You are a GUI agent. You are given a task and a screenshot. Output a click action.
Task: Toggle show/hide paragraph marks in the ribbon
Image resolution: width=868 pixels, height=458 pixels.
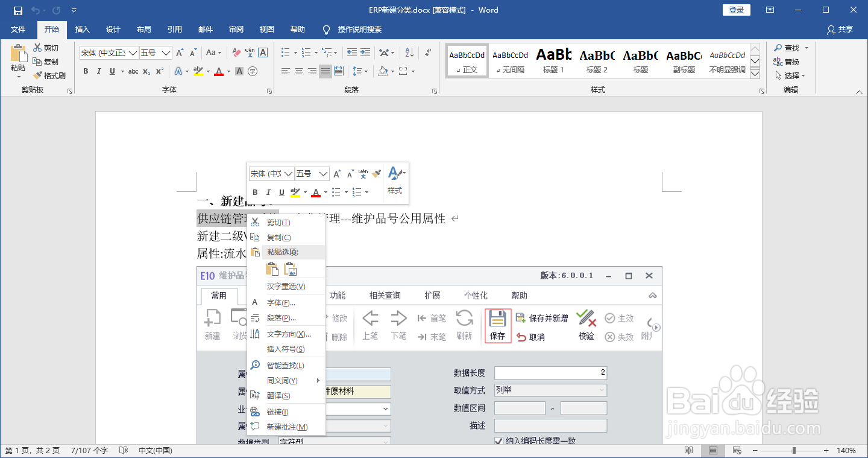point(428,53)
